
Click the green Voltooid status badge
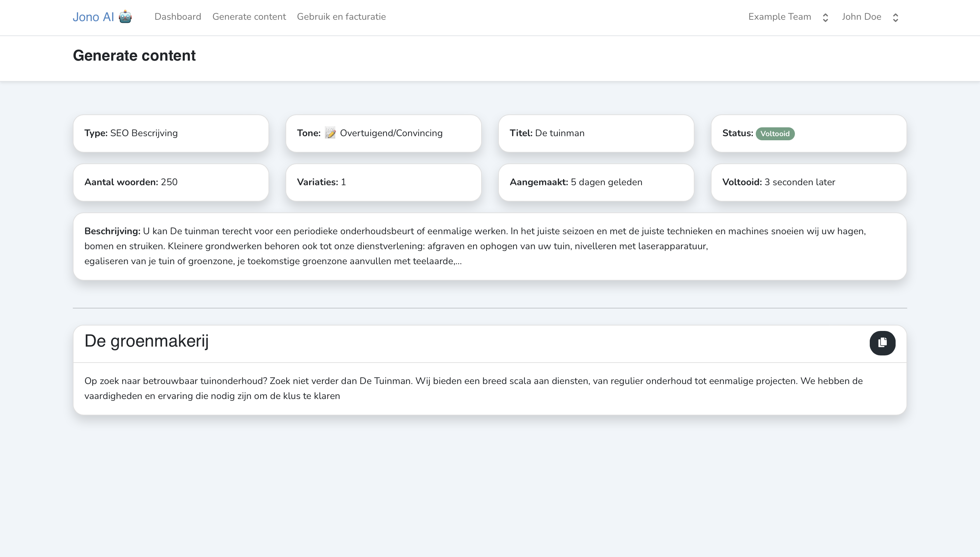click(x=775, y=133)
